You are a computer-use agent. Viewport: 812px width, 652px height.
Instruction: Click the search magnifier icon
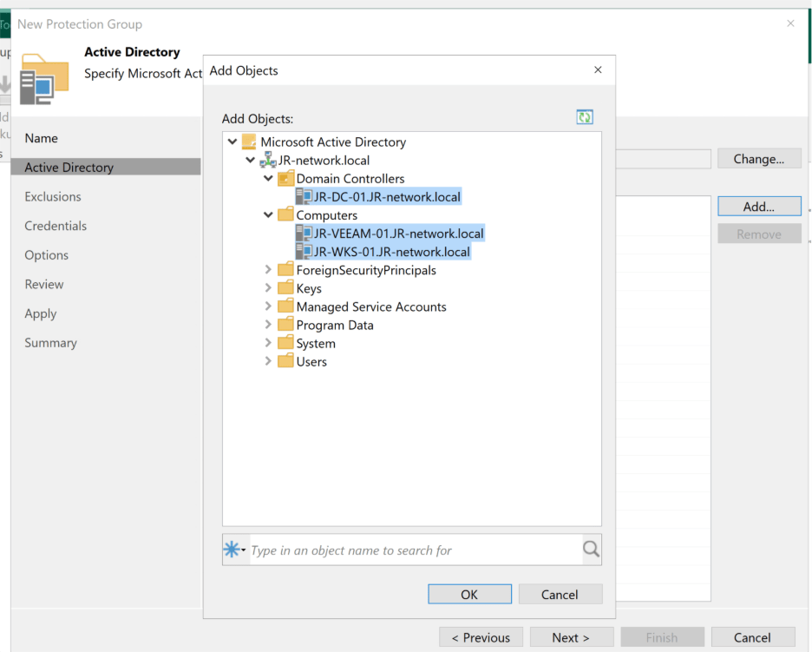point(591,550)
